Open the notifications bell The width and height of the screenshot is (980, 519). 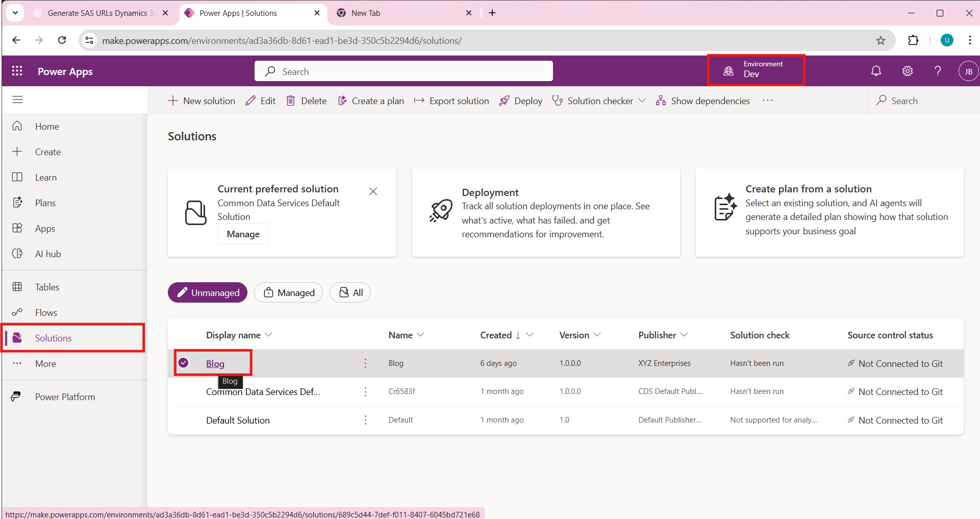click(x=876, y=71)
